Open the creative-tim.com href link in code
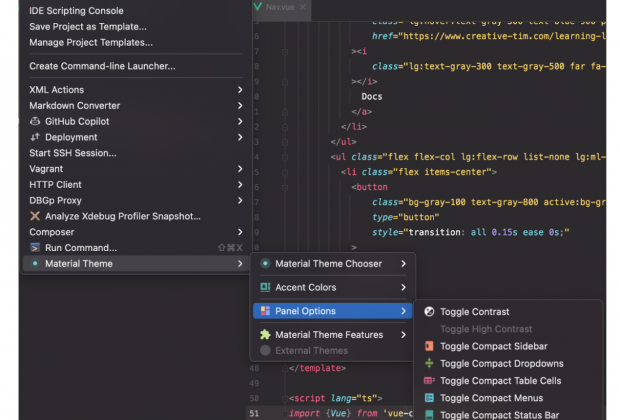The image size is (620, 420). point(504,36)
